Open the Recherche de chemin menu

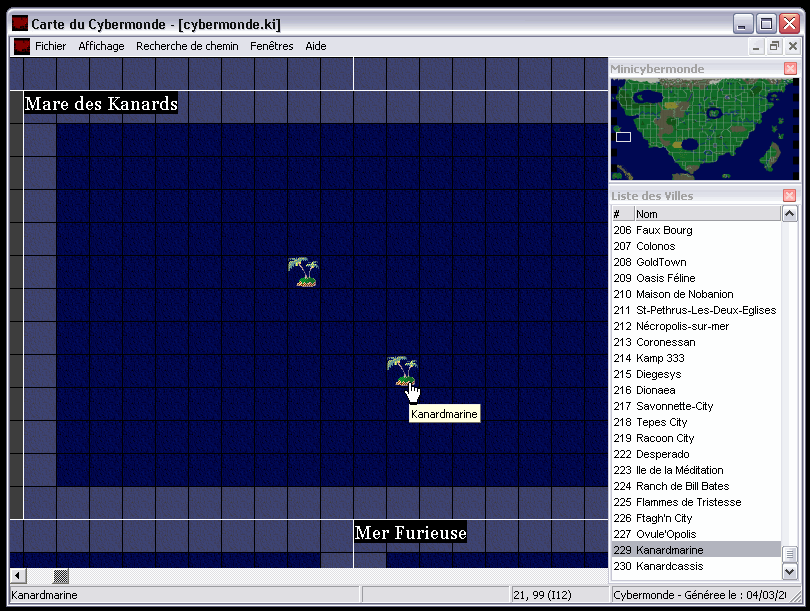tap(187, 46)
